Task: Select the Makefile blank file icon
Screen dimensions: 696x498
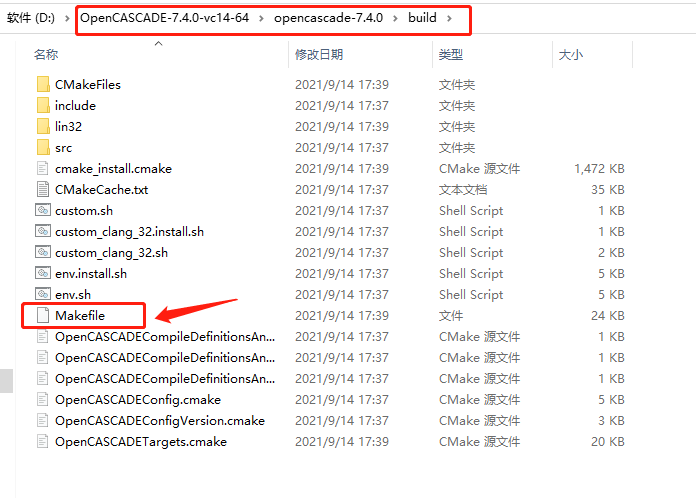Action: point(43,315)
